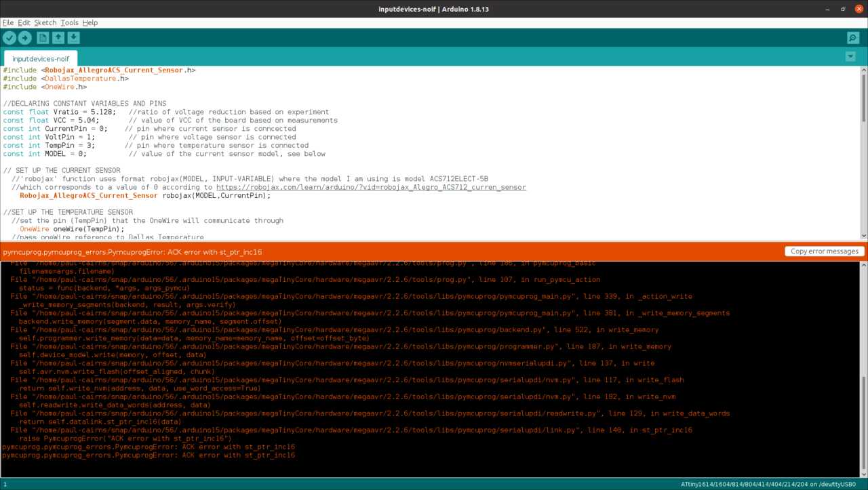Viewport: 868px width, 490px height.
Task: Open the Help menu
Action: pos(90,22)
